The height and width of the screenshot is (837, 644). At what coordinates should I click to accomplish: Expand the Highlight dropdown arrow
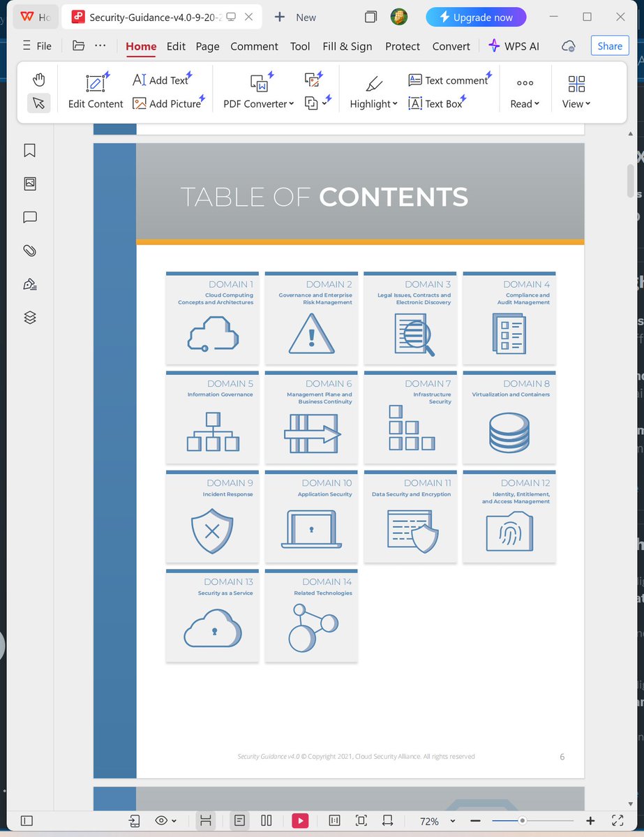[395, 103]
